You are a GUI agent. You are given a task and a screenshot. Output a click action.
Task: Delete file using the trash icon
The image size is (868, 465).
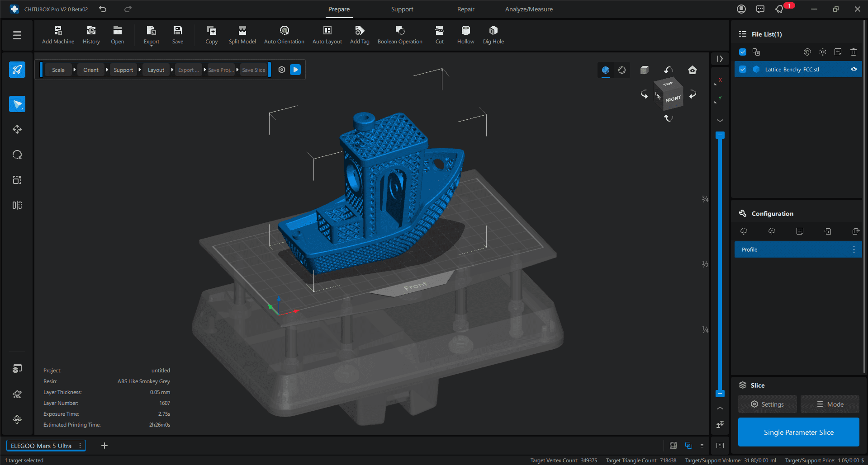(853, 52)
